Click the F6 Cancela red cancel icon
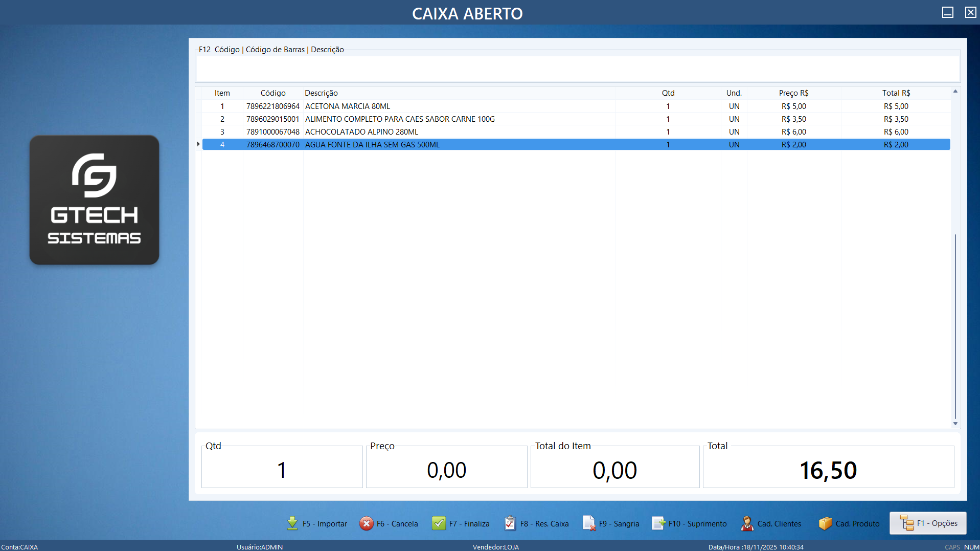Image resolution: width=980 pixels, height=551 pixels. pos(367,523)
